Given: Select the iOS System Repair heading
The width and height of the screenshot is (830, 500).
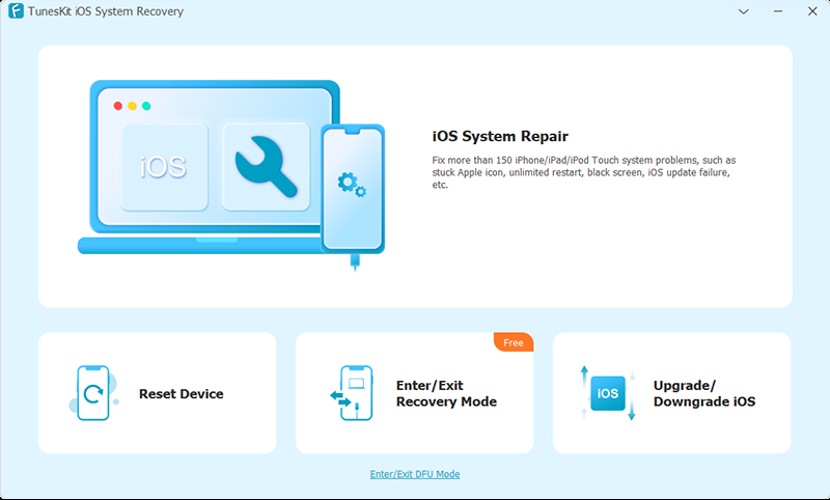Looking at the screenshot, I should tap(499, 136).
